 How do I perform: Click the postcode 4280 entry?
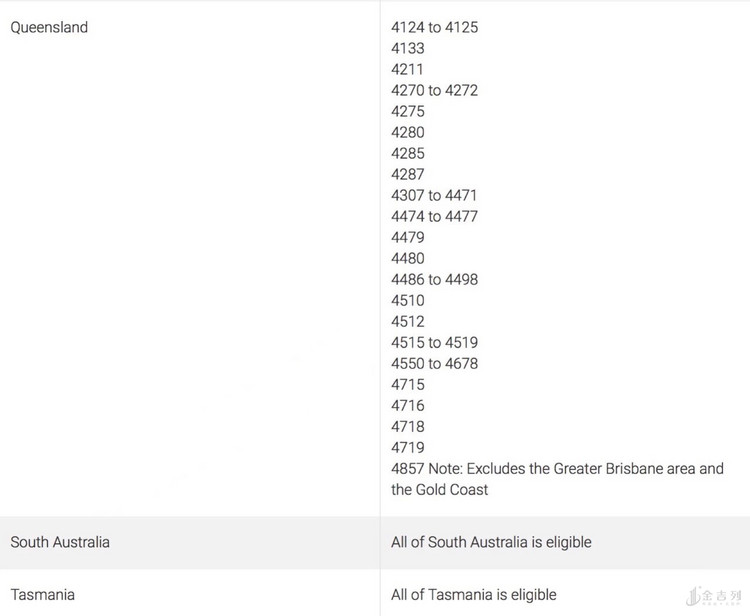408,132
